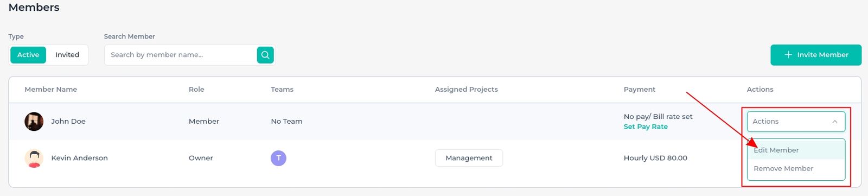Screen dimensions: 868x196
Task: Collapse the Actions dropdown chevron arrow
Action: click(835, 122)
